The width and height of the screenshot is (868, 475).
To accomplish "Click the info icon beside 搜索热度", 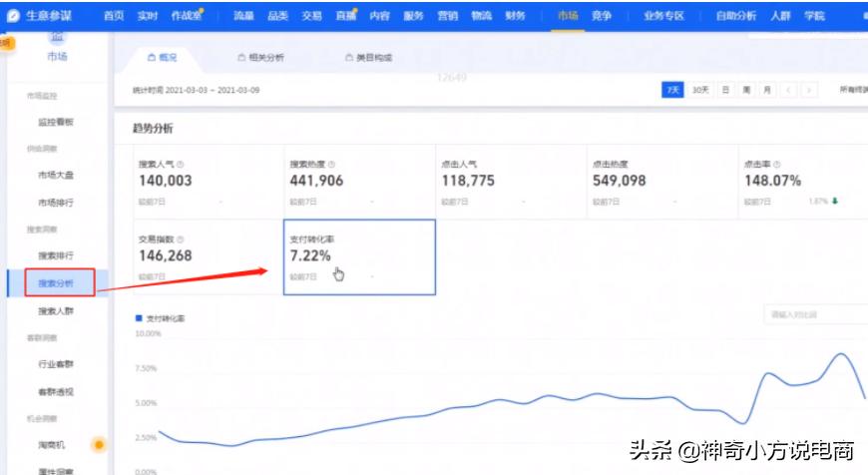I will point(331,165).
